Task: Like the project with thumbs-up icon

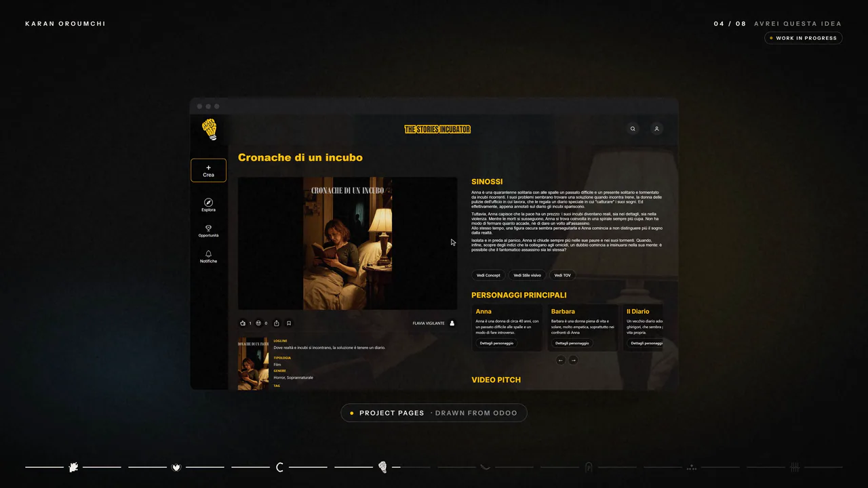Action: (243, 323)
